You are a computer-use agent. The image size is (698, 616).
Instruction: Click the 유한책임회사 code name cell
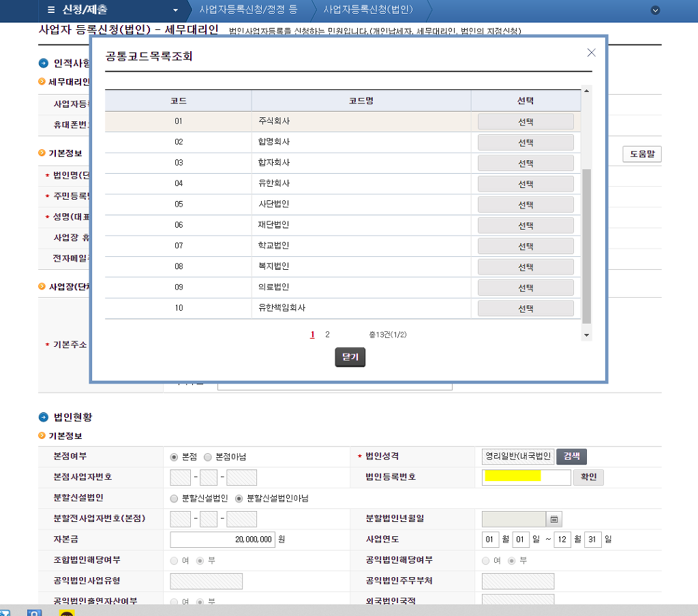361,308
